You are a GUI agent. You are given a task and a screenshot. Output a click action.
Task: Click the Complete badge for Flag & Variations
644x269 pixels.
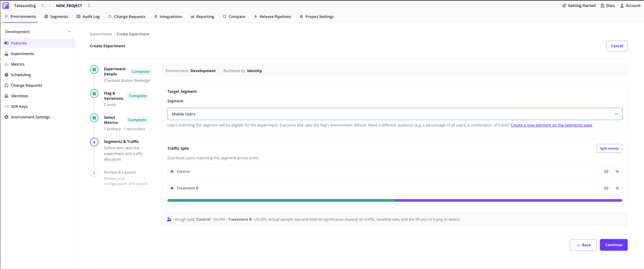138,96
